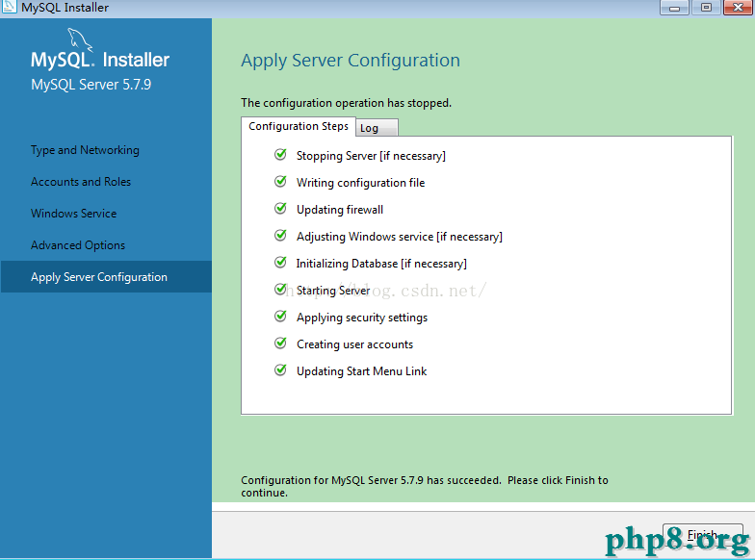Click the MySQL dolphin logo

(x=80, y=39)
